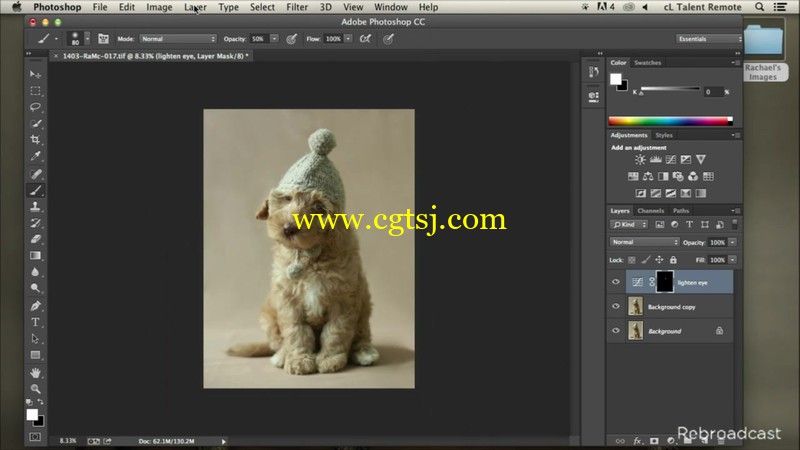This screenshot has height=450, width=800.
Task: Select the Rectangle shape tool
Action: point(35,355)
